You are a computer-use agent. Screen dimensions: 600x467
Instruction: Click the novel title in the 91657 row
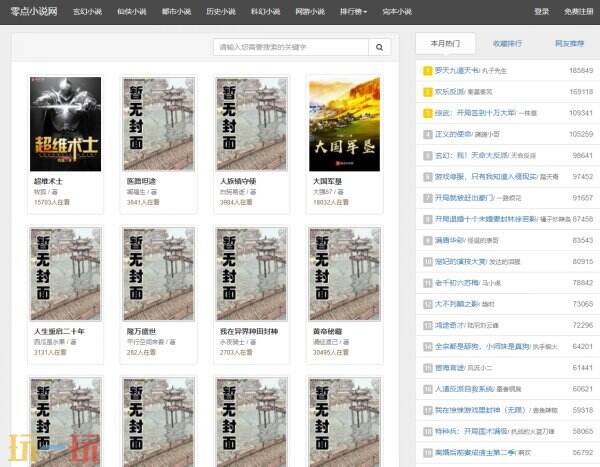[464, 198]
